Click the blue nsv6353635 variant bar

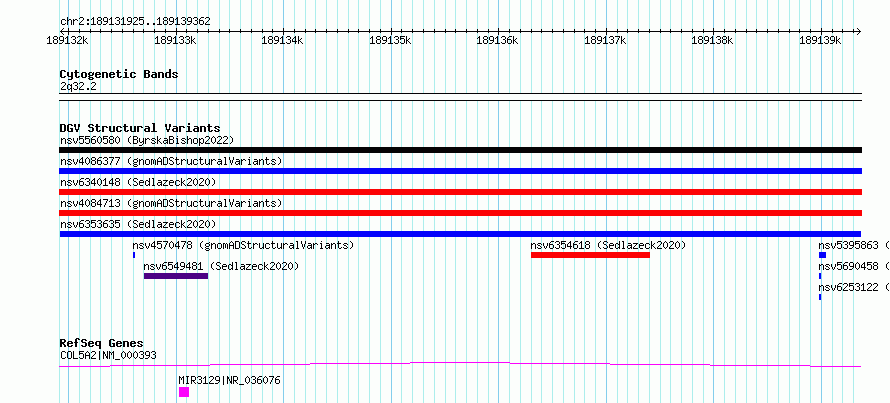(x=460, y=234)
